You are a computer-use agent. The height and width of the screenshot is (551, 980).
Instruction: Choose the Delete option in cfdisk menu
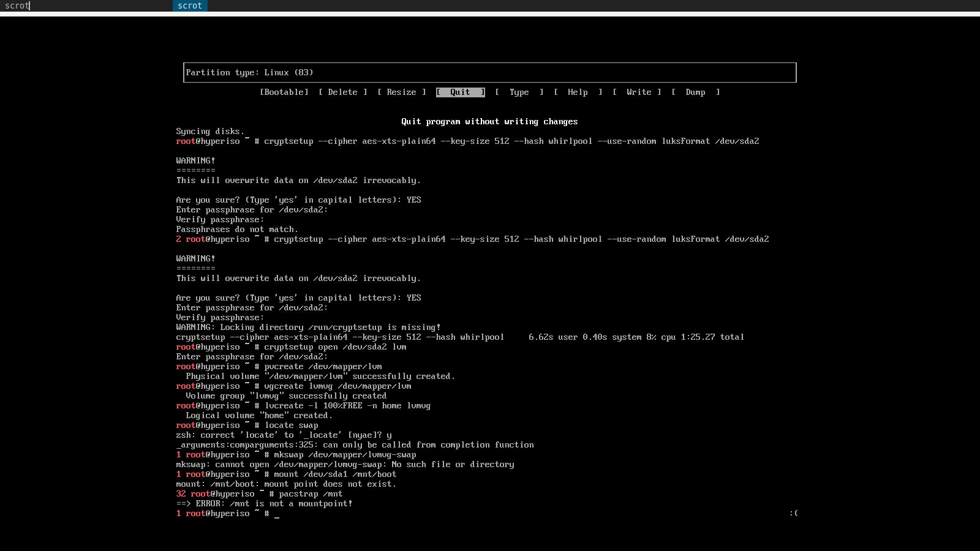[x=342, y=92]
